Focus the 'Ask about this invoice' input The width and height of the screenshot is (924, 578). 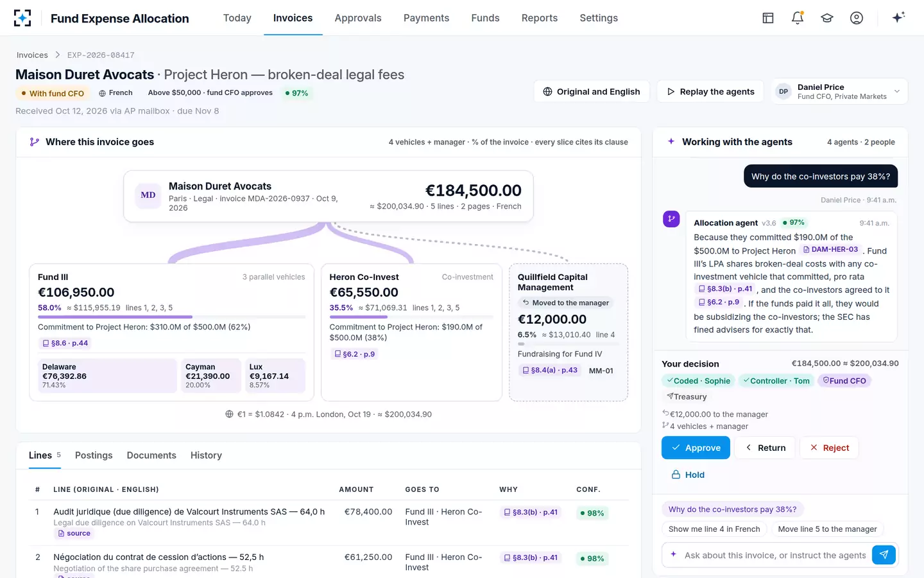(x=774, y=555)
